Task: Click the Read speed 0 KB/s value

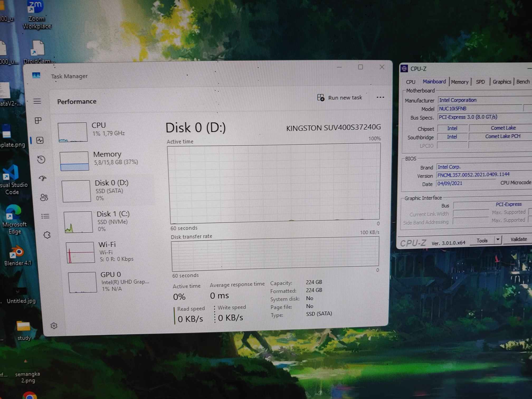Action: [x=190, y=319]
